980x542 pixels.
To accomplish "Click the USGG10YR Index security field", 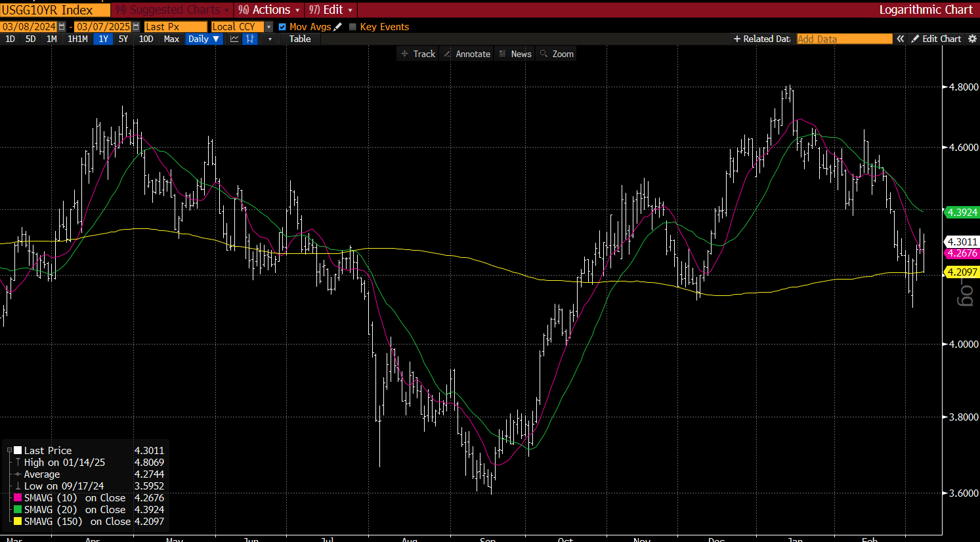I will click(x=55, y=10).
